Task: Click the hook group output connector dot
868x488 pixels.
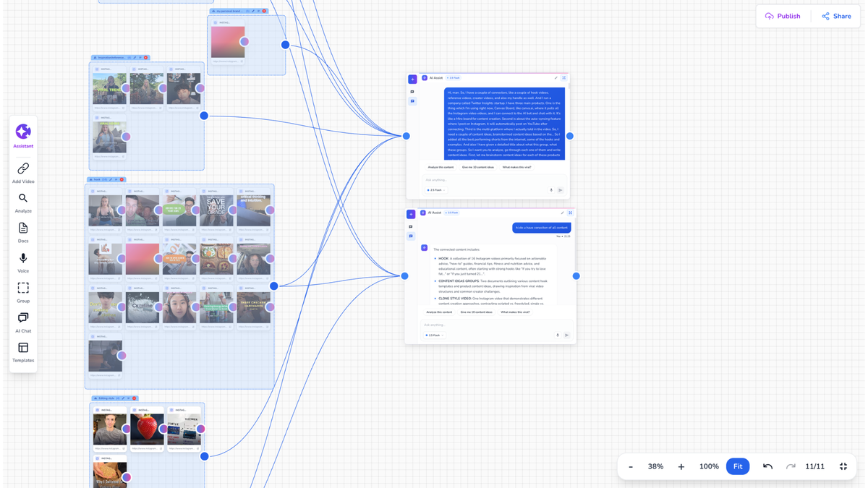Action: pyautogui.click(x=274, y=286)
